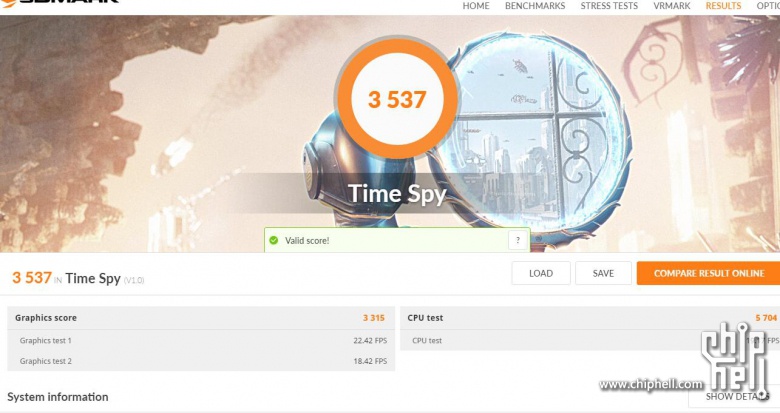Click the Graphics score header row

tap(201, 318)
